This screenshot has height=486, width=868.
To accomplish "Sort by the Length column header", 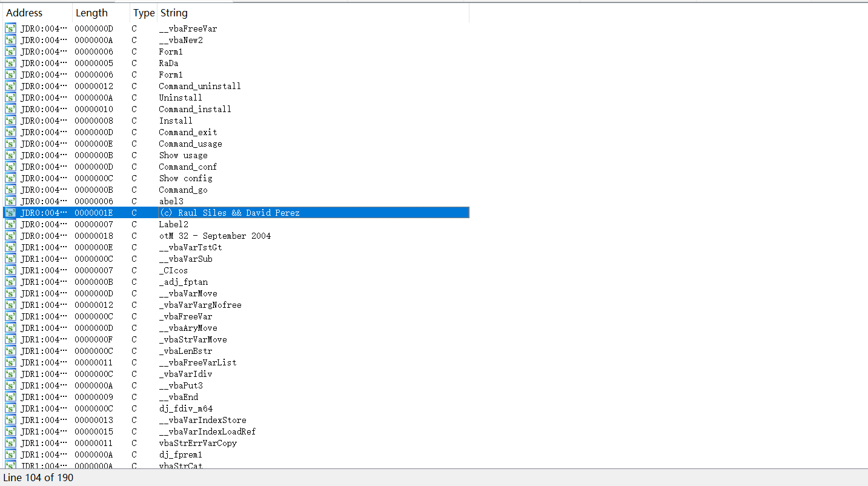I will [x=101, y=13].
